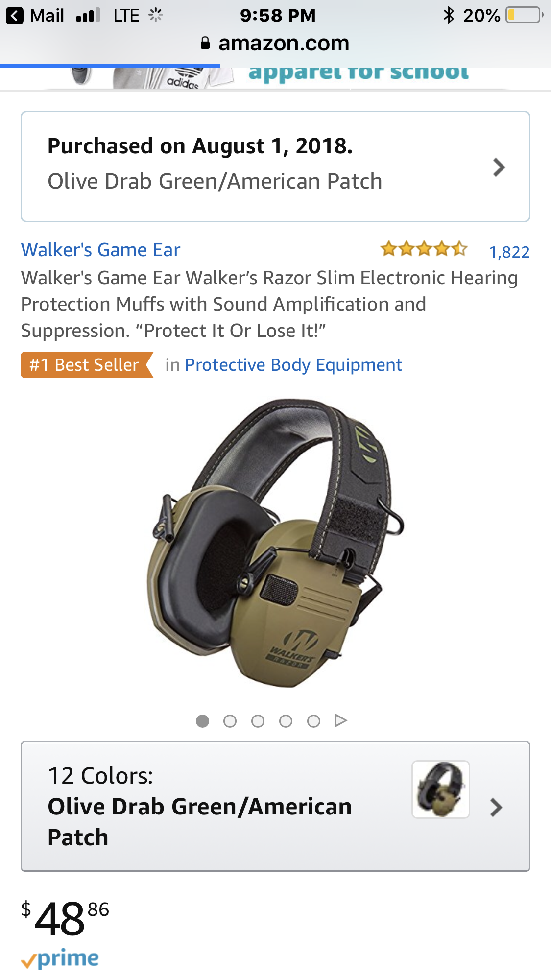
Task: Tap the lock icon beside amazon.com
Action: [x=205, y=43]
